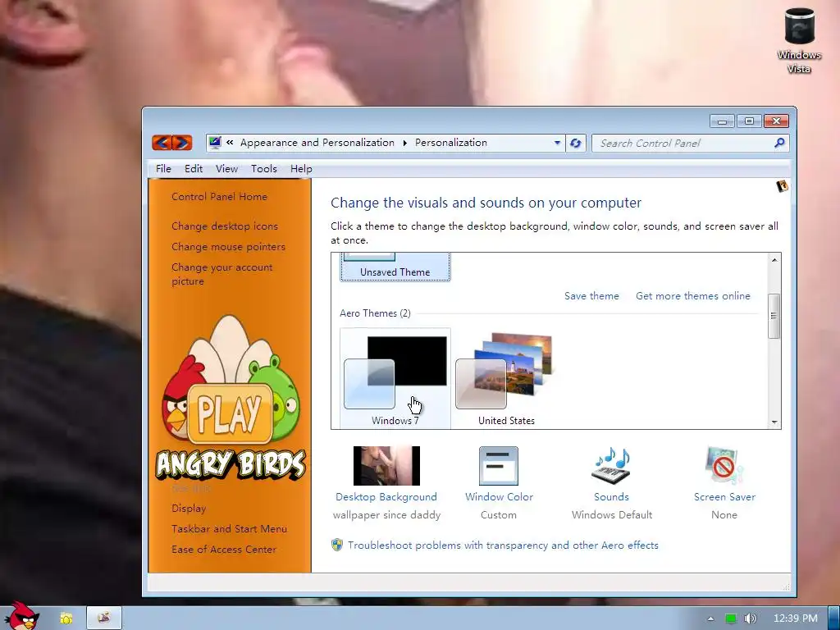Click the theme list scroll-up arrow

click(x=774, y=260)
